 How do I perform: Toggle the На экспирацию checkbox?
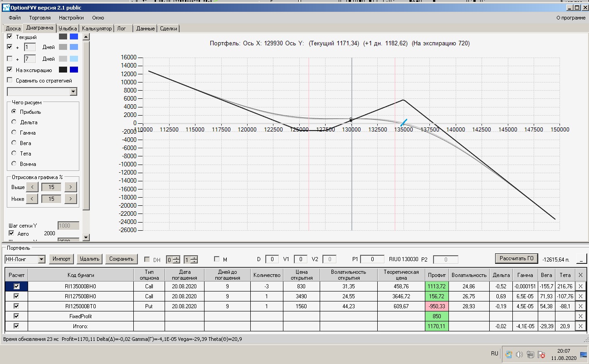tap(10, 70)
